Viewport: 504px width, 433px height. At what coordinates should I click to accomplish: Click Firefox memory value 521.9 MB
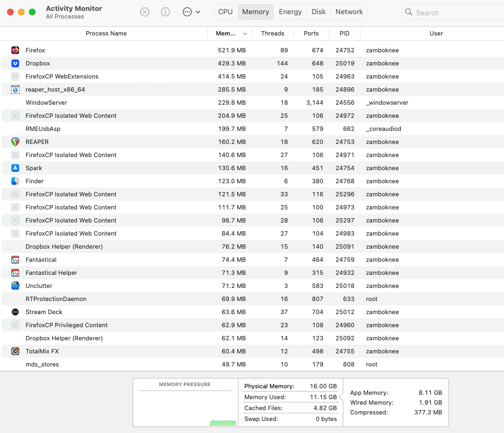coord(232,50)
